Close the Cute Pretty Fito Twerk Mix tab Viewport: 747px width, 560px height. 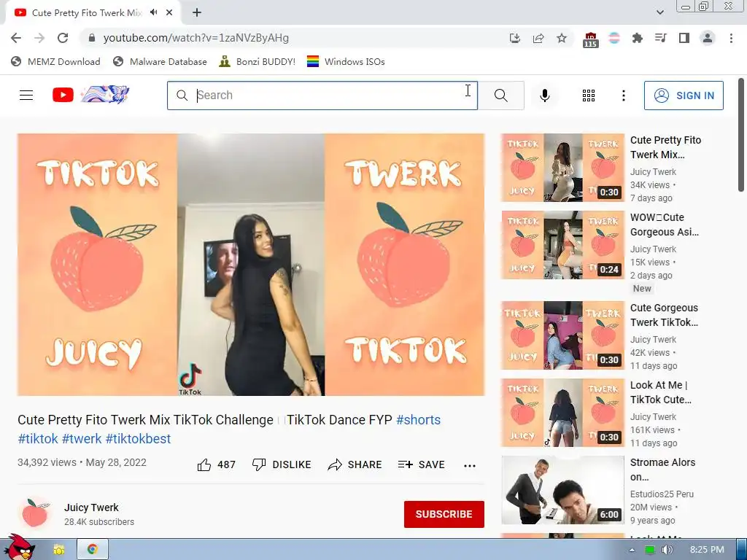coord(169,12)
